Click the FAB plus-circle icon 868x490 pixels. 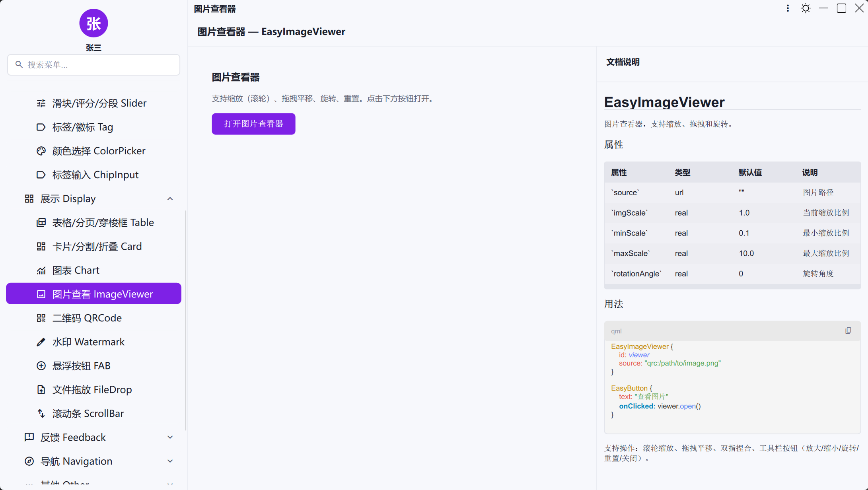click(x=41, y=366)
